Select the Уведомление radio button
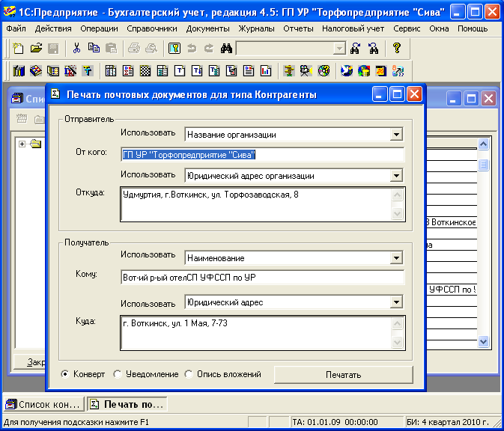Viewport: 504px width, 431px height. tap(118, 374)
